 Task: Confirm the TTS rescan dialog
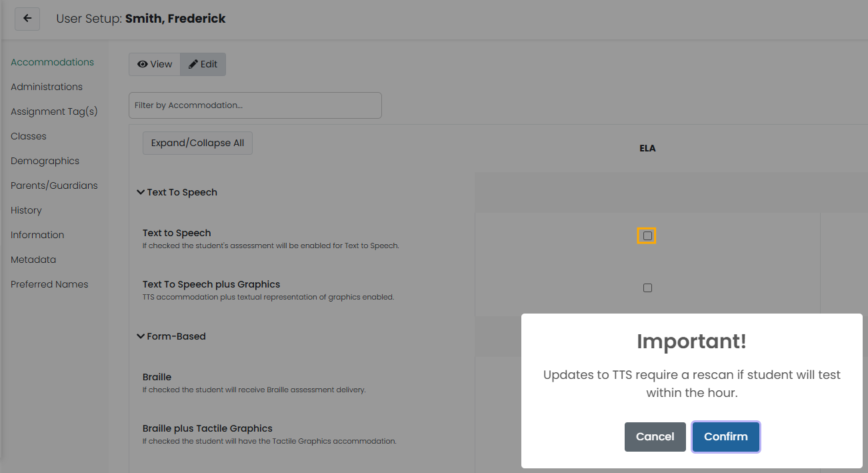[x=726, y=437]
